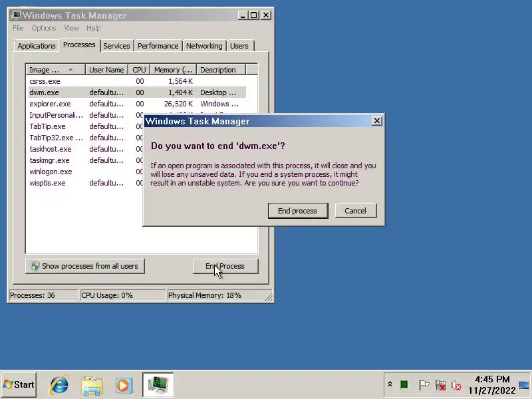Image resolution: width=532 pixels, height=399 pixels.
Task: Switch to the Applications tab
Action: coord(37,46)
